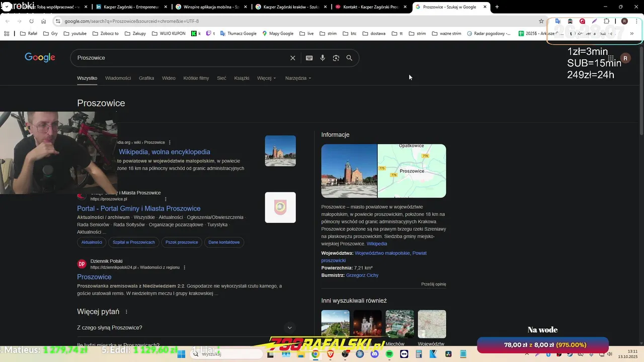This screenshot has width=644, height=362.
Task: Switch to Wideo results tab
Action: coord(169,78)
